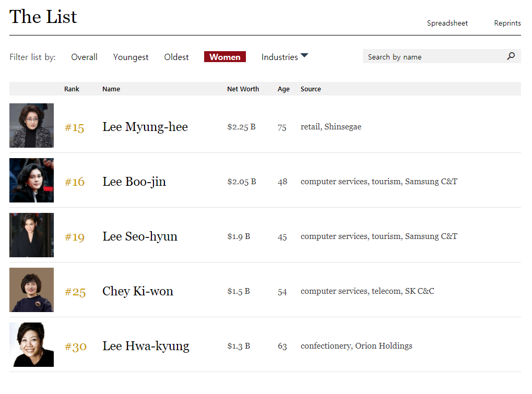Sort by the Age column header
532x394 pixels.
click(x=283, y=89)
